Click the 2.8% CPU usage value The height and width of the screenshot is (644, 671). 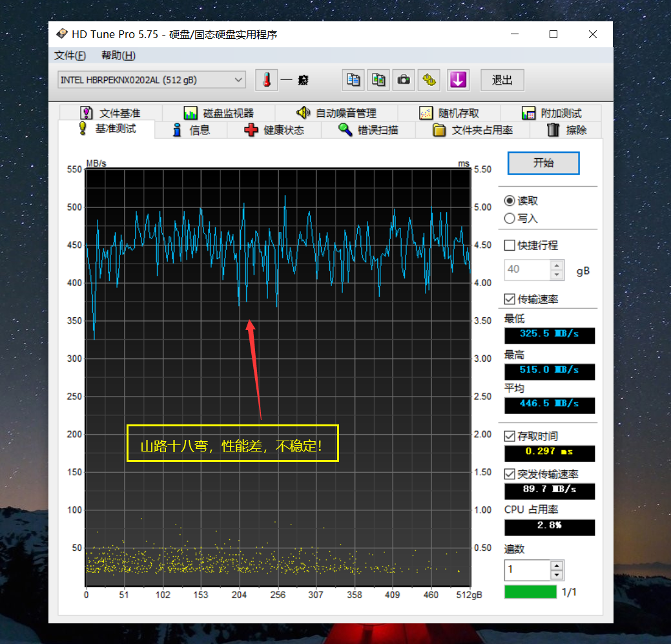pos(550,527)
